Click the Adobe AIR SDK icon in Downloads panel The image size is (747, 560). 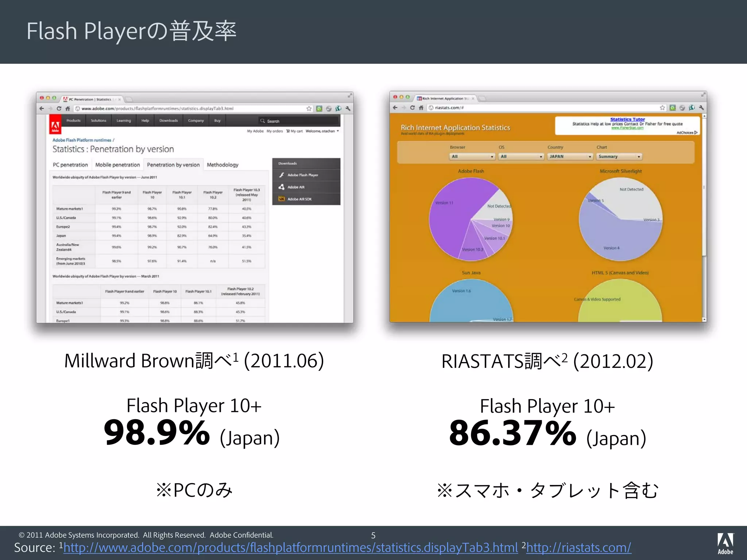pyautogui.click(x=282, y=199)
